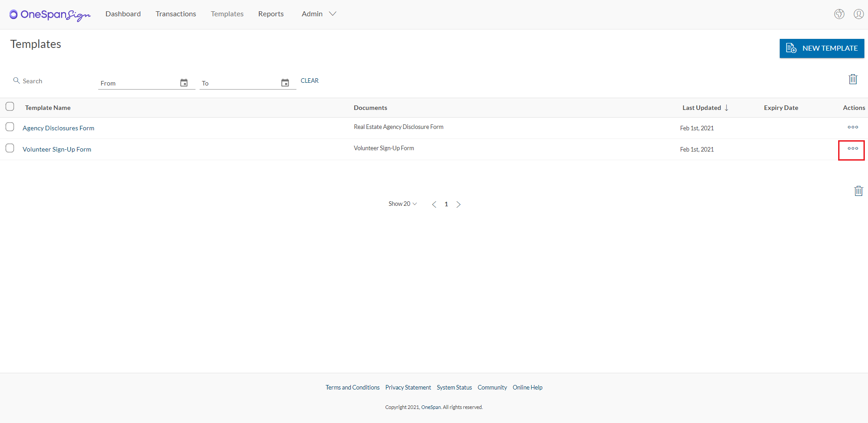The height and width of the screenshot is (423, 868).
Task: Click the CLEAR filter link
Action: 310,81
